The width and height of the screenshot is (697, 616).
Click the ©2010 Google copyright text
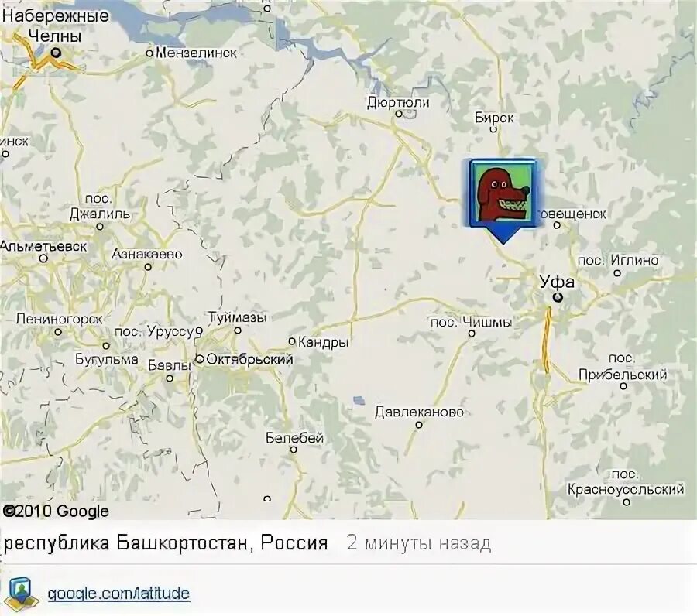click(56, 512)
